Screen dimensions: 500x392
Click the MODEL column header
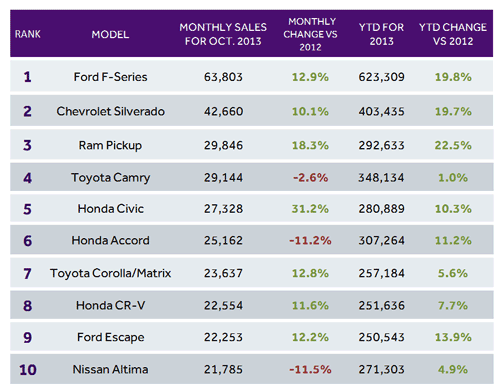(x=110, y=34)
